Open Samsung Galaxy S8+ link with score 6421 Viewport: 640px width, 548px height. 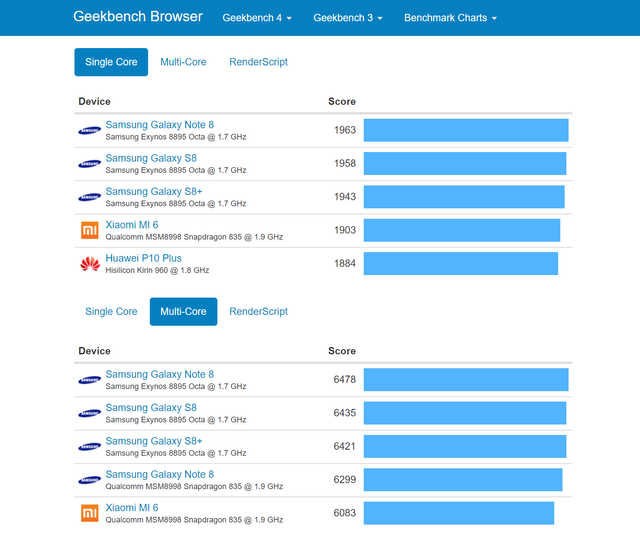pyautogui.click(x=154, y=442)
